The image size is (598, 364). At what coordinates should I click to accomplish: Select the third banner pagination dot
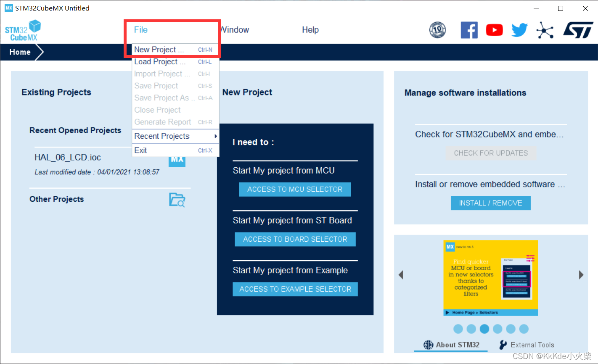pos(484,329)
